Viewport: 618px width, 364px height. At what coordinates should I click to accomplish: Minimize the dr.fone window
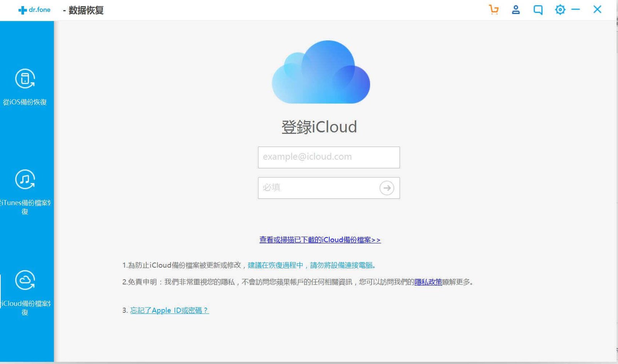point(576,10)
